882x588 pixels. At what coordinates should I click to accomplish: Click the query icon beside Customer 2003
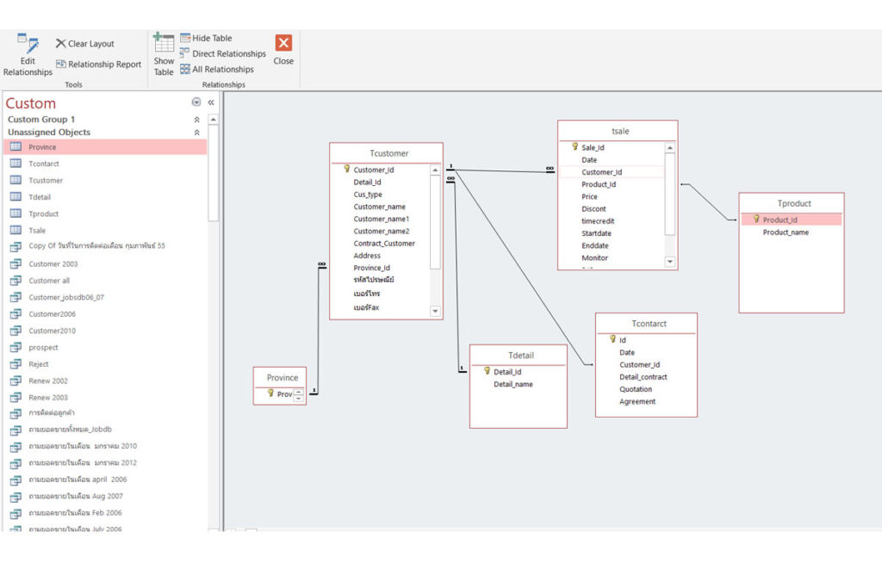[16, 263]
